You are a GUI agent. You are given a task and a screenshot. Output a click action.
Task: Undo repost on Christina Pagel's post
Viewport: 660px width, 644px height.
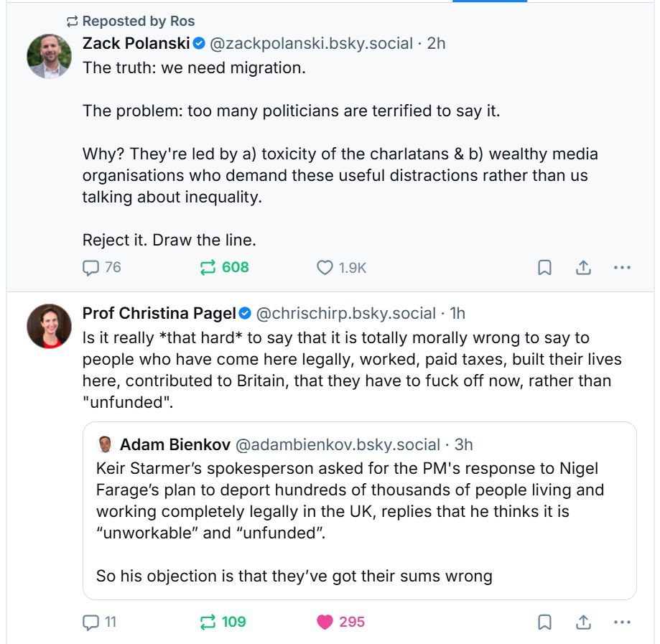pos(208,622)
